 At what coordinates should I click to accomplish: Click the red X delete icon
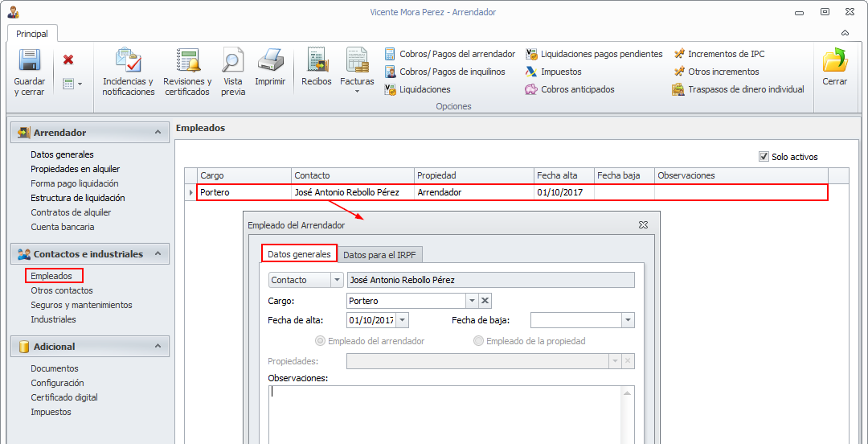coord(68,60)
